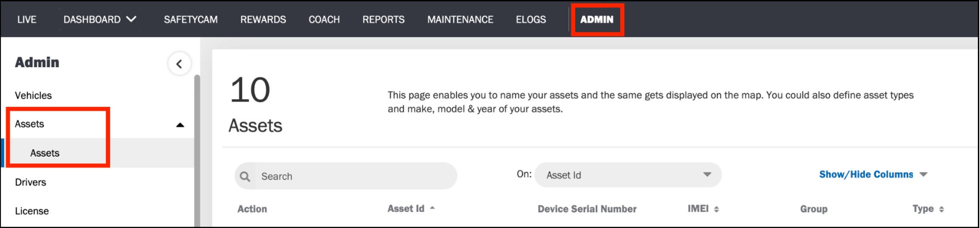This screenshot has width=980, height=228.
Task: Select the Assets sub-item in the sidebar
Action: click(45, 153)
